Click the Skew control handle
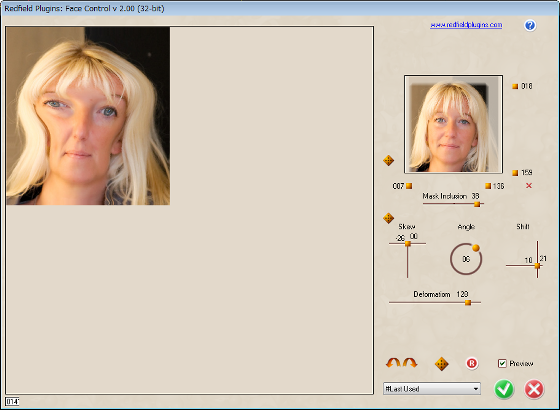Image resolution: width=560 pixels, height=410 pixels. click(408, 244)
